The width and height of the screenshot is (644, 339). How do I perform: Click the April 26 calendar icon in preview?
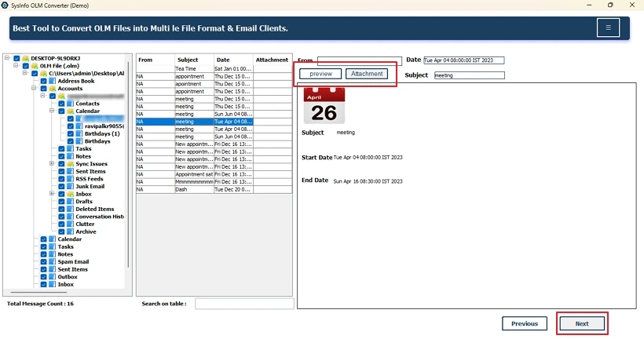point(324,106)
